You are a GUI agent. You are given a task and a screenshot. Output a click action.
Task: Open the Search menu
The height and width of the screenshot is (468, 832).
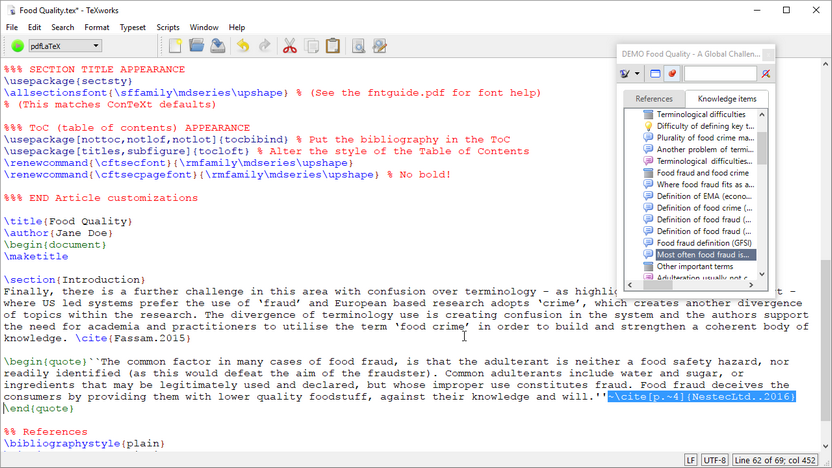63,27
